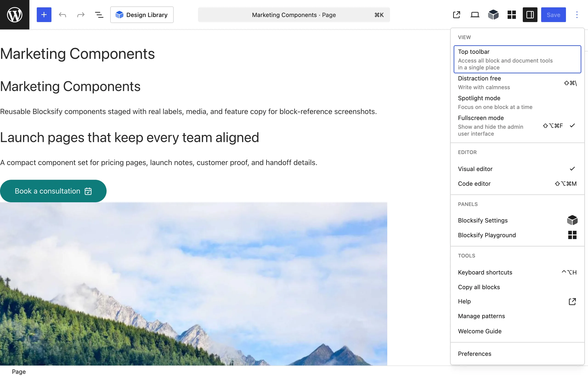588x377 pixels.
Task: View page in new tab icon
Action: click(x=457, y=15)
